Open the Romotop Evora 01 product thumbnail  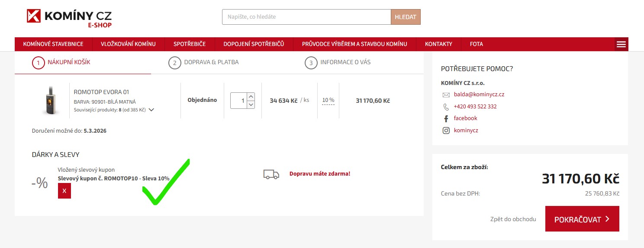click(49, 100)
